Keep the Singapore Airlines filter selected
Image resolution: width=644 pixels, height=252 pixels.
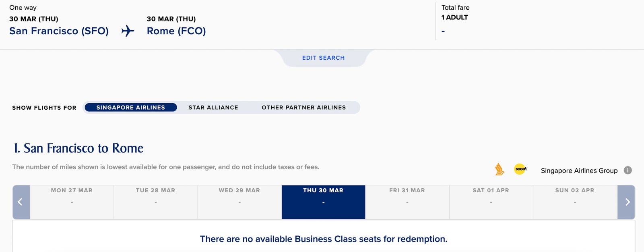coord(130,107)
